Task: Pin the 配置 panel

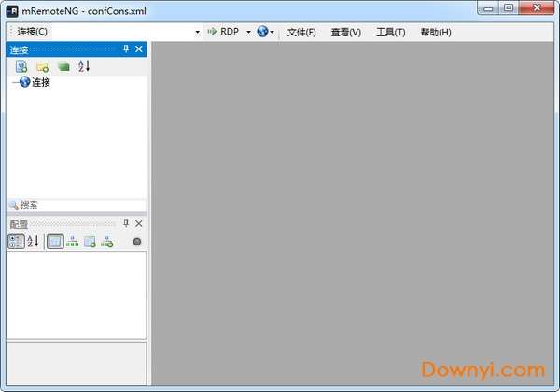Action: [126, 223]
